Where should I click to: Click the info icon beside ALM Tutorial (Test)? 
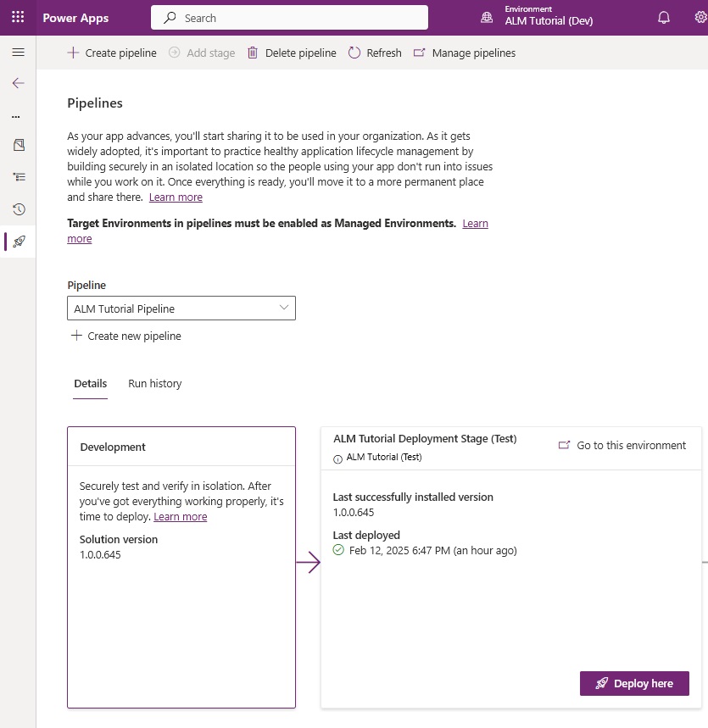coord(337,459)
